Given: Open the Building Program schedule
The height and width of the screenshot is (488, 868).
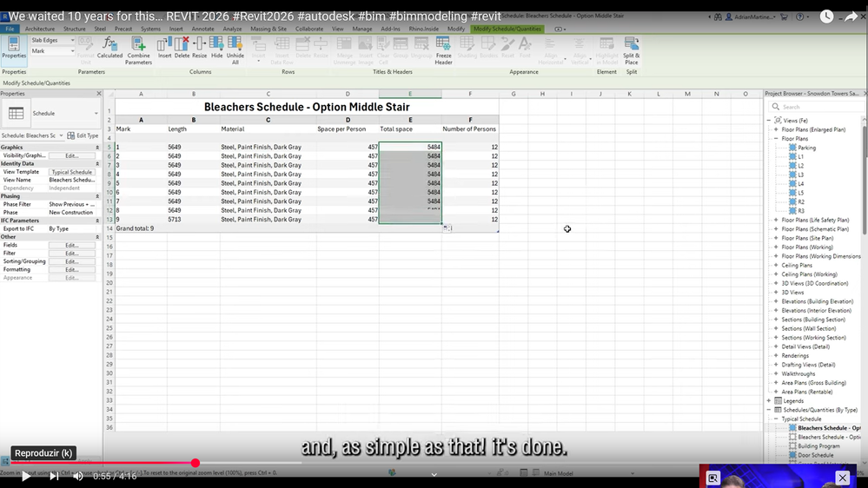Looking at the screenshot, I should 818,446.
